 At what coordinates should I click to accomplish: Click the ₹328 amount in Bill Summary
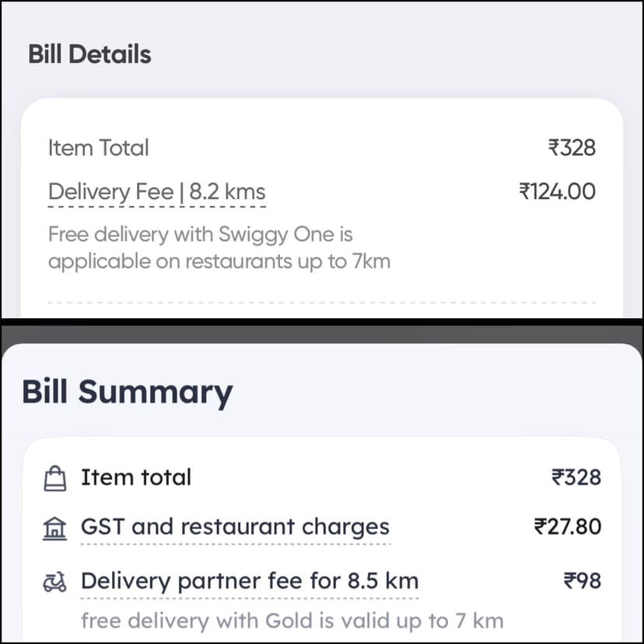tap(576, 478)
